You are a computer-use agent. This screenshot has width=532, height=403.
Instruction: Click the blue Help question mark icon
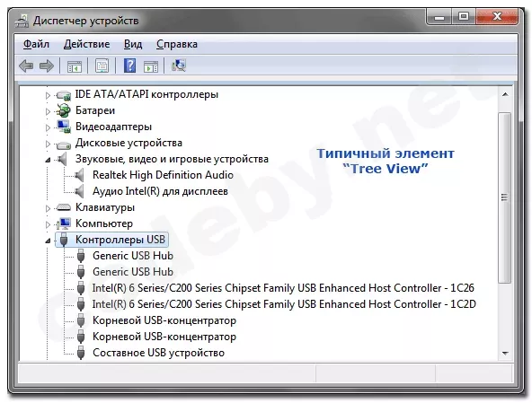pyautogui.click(x=129, y=66)
